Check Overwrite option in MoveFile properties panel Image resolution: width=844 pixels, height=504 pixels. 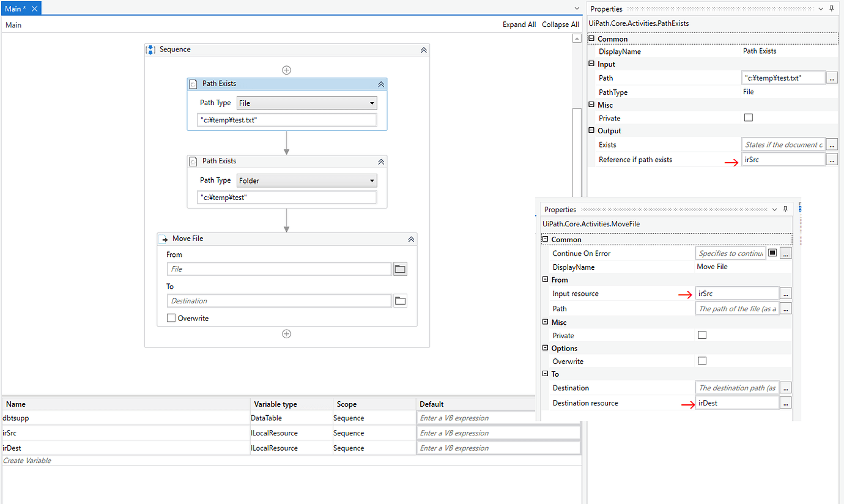(702, 361)
